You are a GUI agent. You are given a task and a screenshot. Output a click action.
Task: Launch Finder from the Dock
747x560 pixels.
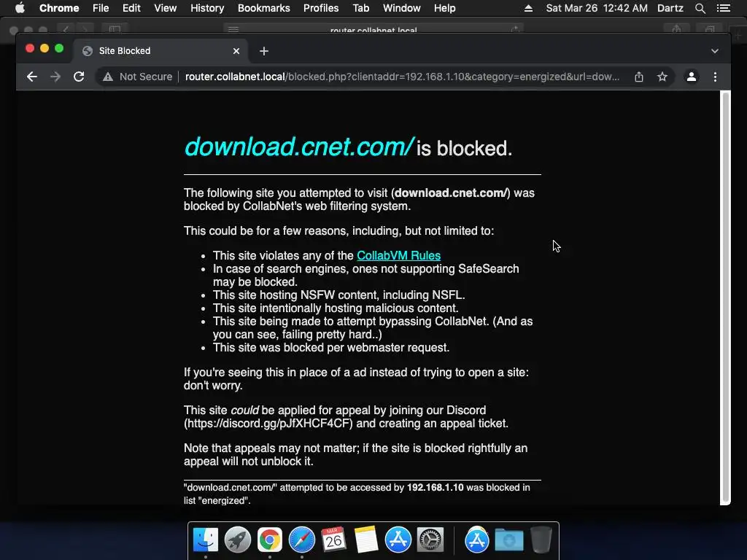206,540
